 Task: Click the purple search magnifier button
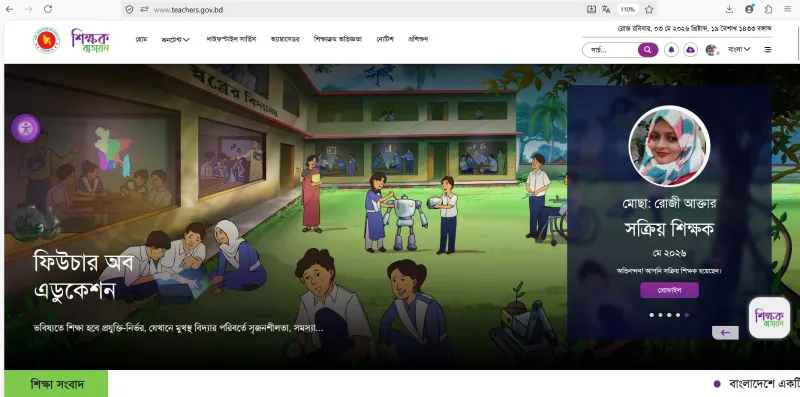click(648, 49)
